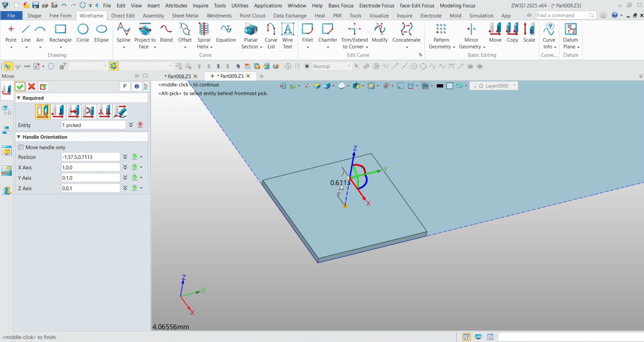Open the Sheet Metal ribbon tab
644x342 pixels.
(x=185, y=16)
